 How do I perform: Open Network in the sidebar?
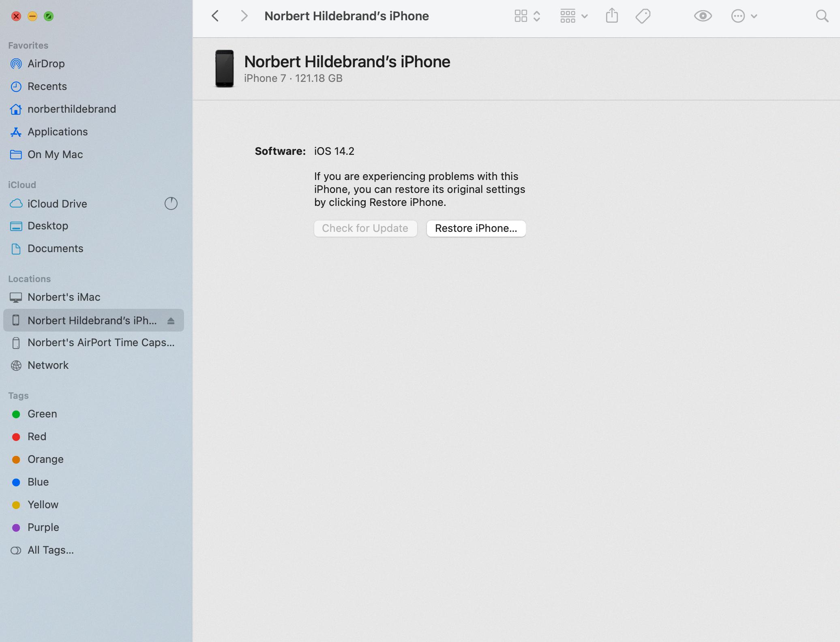[x=48, y=365]
